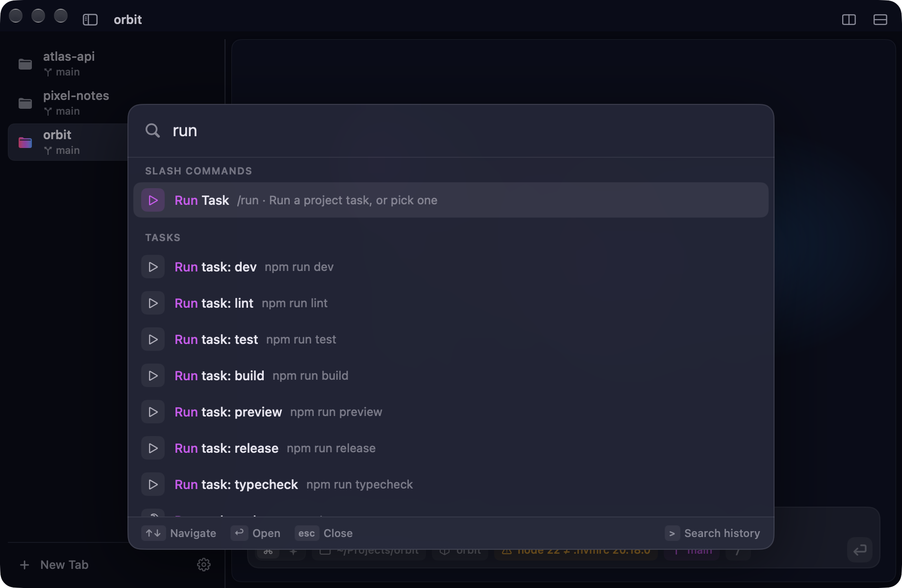Click 'npm run release' command text

click(331, 448)
